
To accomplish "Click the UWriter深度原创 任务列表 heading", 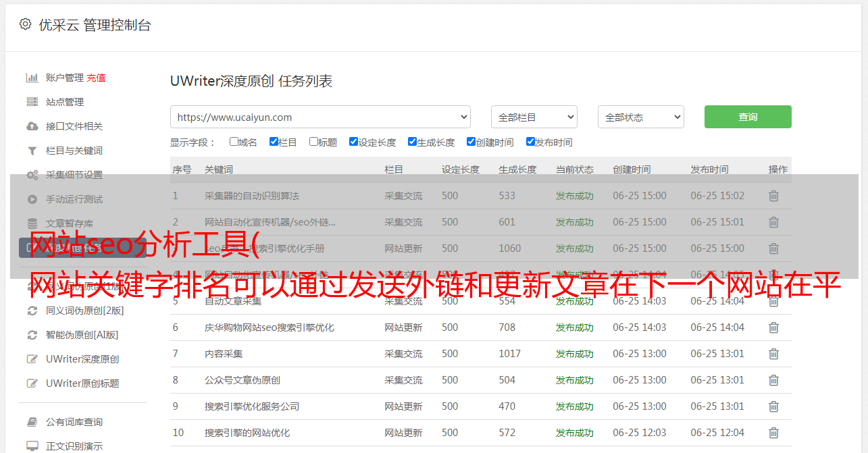I will 251,81.
